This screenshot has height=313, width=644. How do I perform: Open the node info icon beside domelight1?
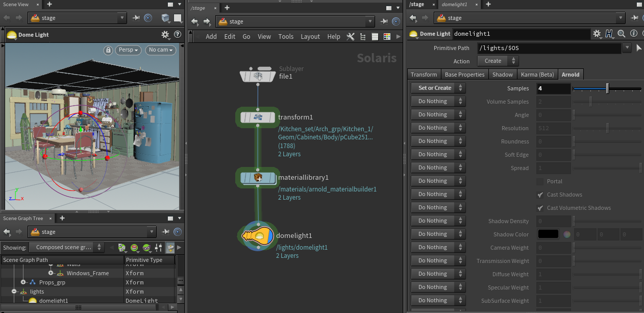[633, 34]
